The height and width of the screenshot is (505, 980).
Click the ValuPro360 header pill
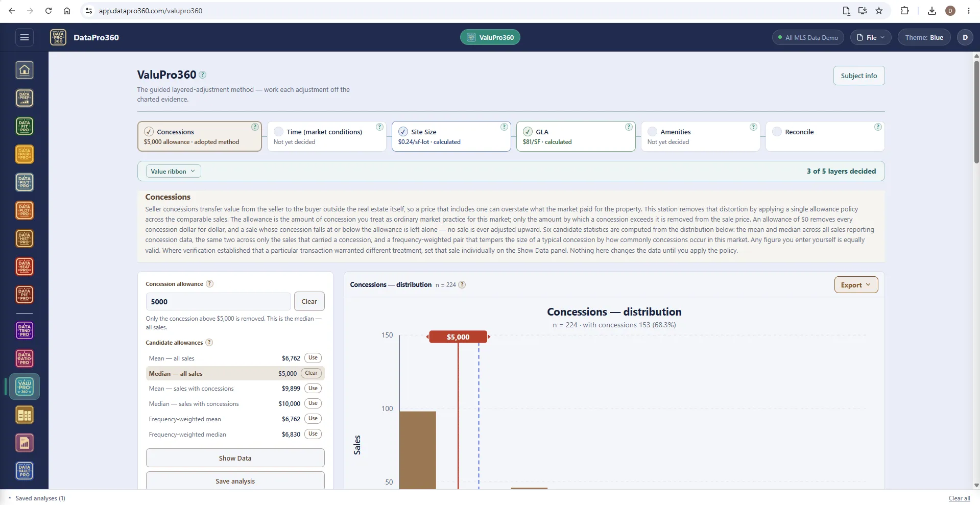490,37
